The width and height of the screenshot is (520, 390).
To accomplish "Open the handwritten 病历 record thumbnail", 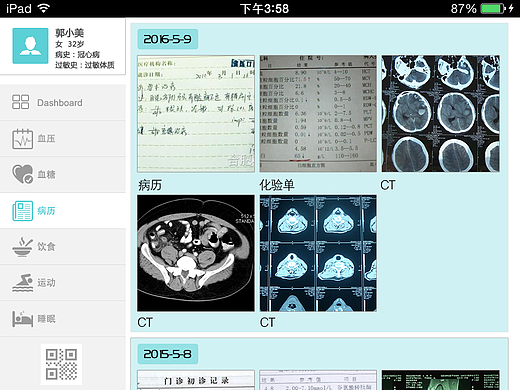I will (x=196, y=114).
